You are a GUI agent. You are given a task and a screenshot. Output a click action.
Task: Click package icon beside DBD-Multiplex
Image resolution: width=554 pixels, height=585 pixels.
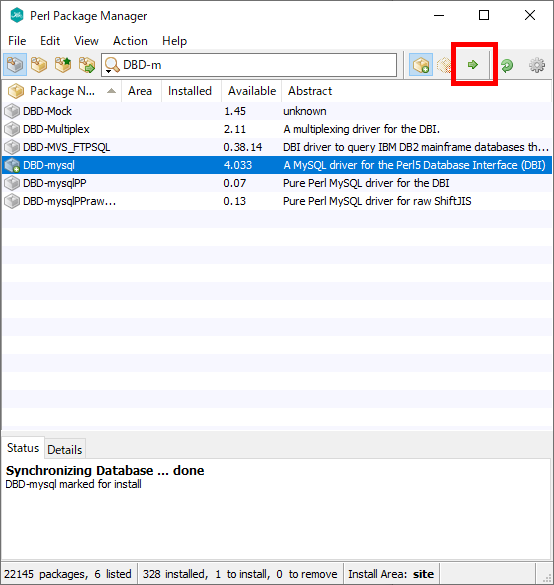pyautogui.click(x=12, y=129)
